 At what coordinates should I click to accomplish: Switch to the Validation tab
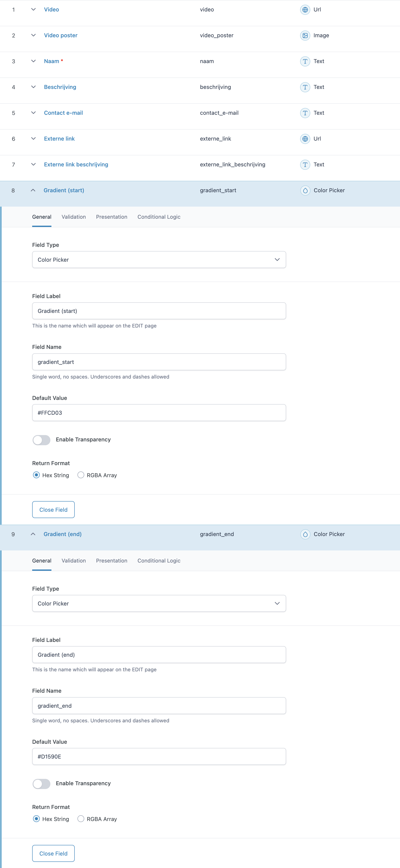click(73, 217)
